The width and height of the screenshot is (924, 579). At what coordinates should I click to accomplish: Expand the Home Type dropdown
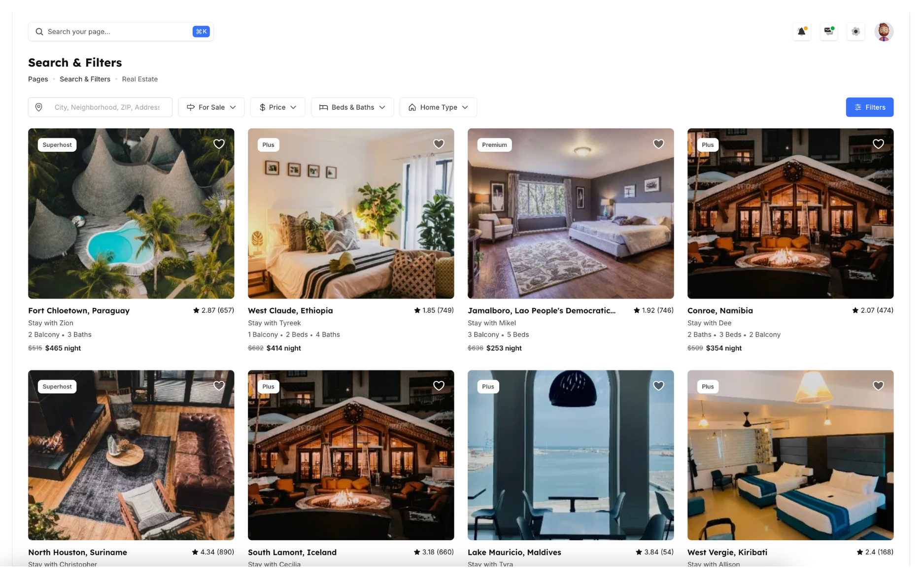tap(438, 107)
